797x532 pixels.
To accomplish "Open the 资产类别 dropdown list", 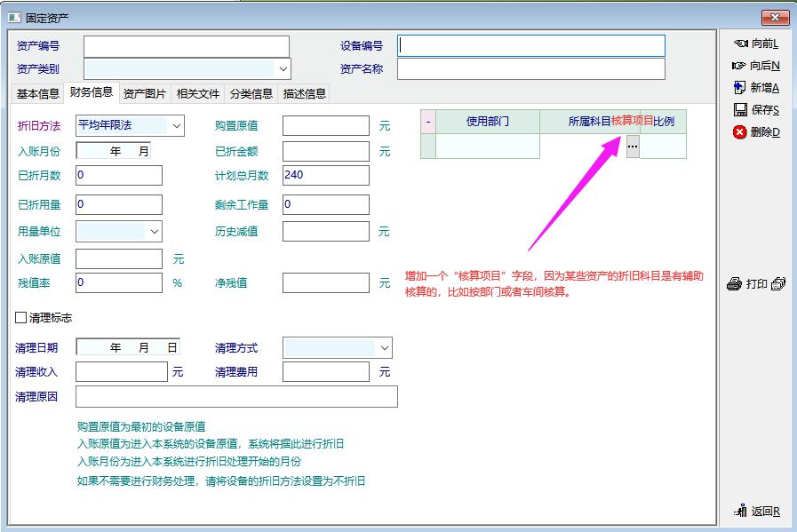I will pyautogui.click(x=283, y=68).
